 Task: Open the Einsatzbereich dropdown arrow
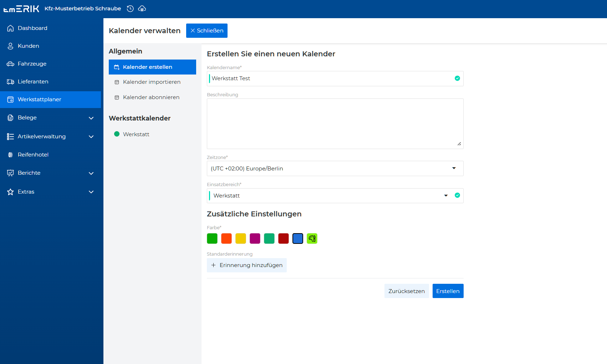point(446,196)
